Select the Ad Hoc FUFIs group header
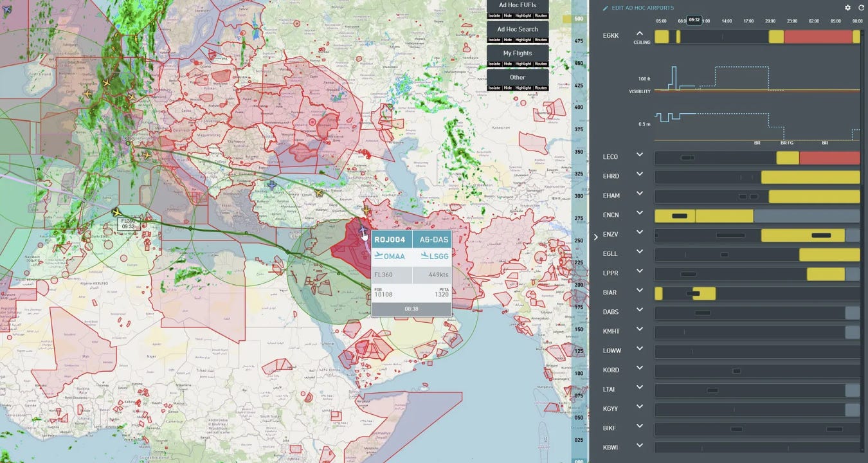868x463 pixels. click(518, 5)
